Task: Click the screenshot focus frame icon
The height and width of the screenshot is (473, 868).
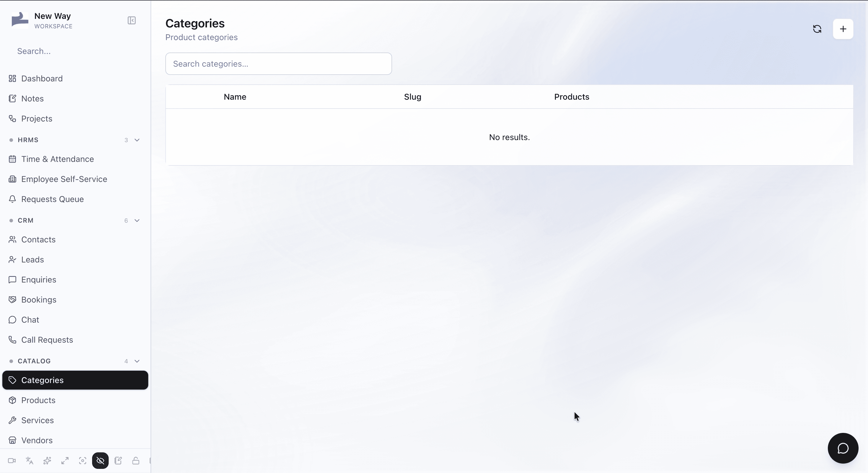Action: 83,461
